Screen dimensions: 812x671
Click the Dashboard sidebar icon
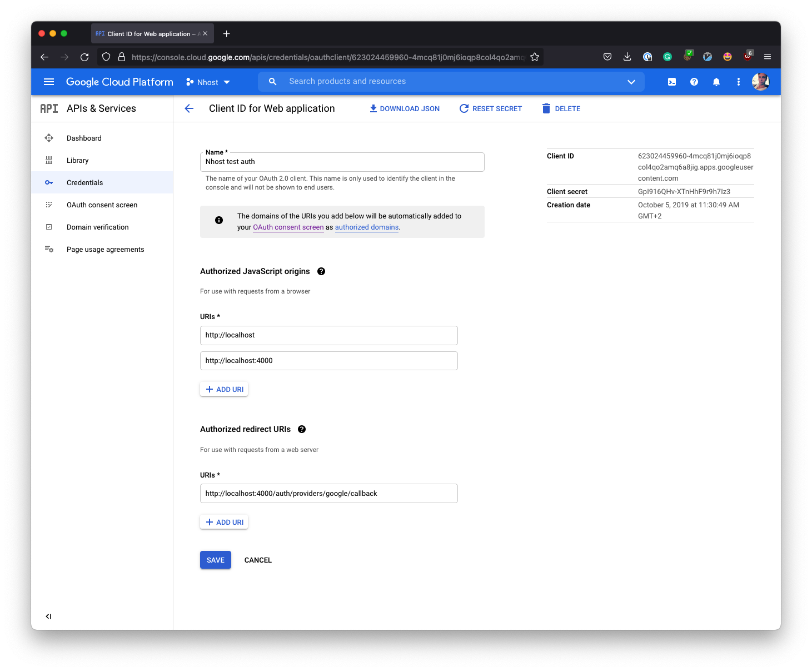tap(49, 138)
